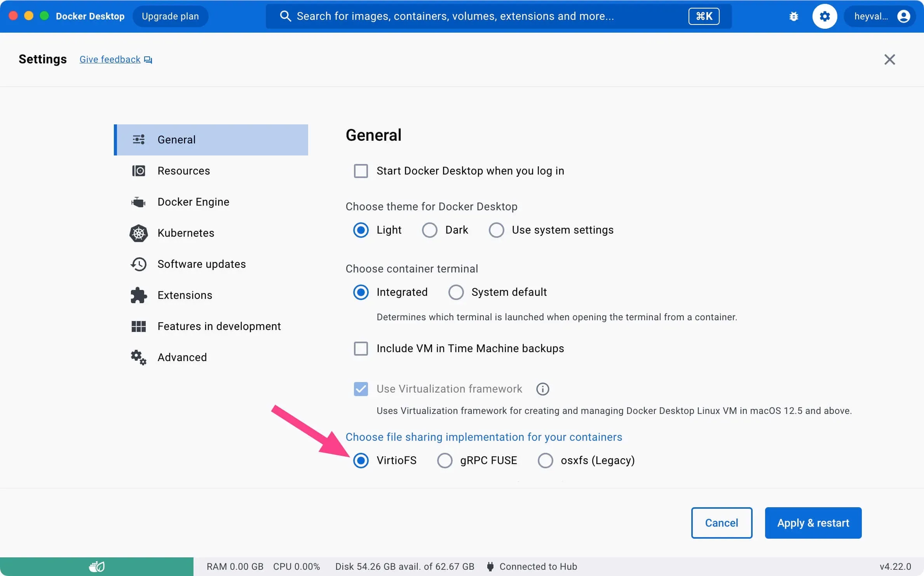Switch to Docker Engine settings
Viewport: 924px width, 576px height.
[x=211, y=202]
